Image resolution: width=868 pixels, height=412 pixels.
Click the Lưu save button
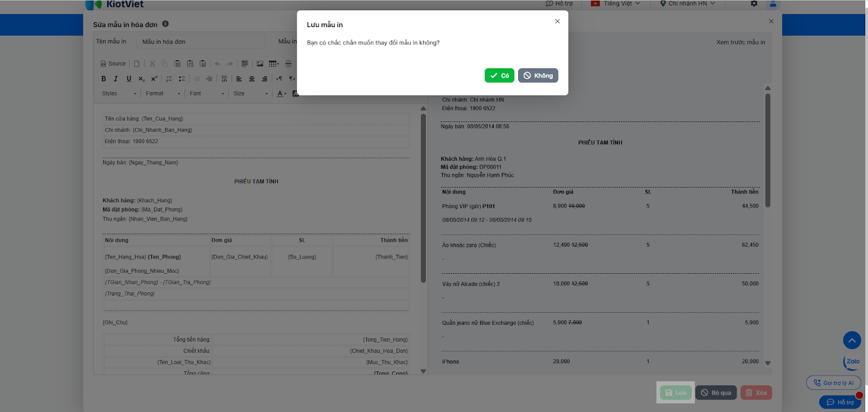[676, 392]
